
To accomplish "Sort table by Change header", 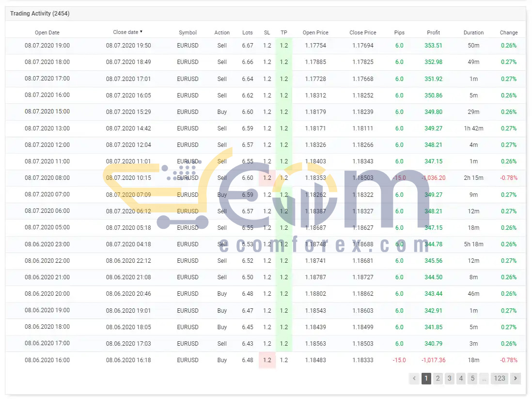I will [x=509, y=32].
